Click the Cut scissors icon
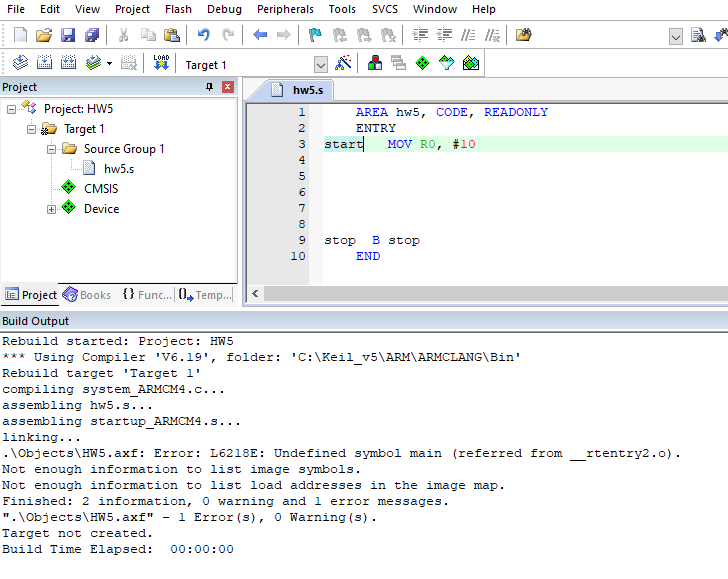 click(123, 35)
